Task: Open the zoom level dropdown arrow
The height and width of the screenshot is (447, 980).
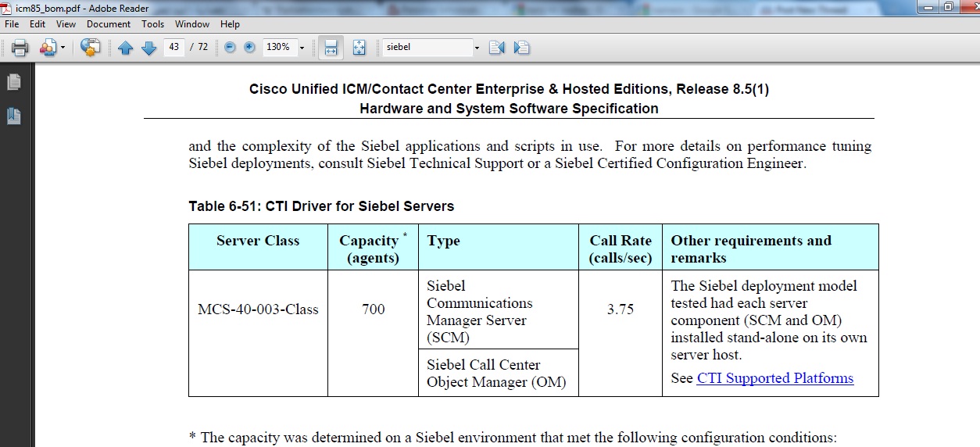Action: click(302, 48)
